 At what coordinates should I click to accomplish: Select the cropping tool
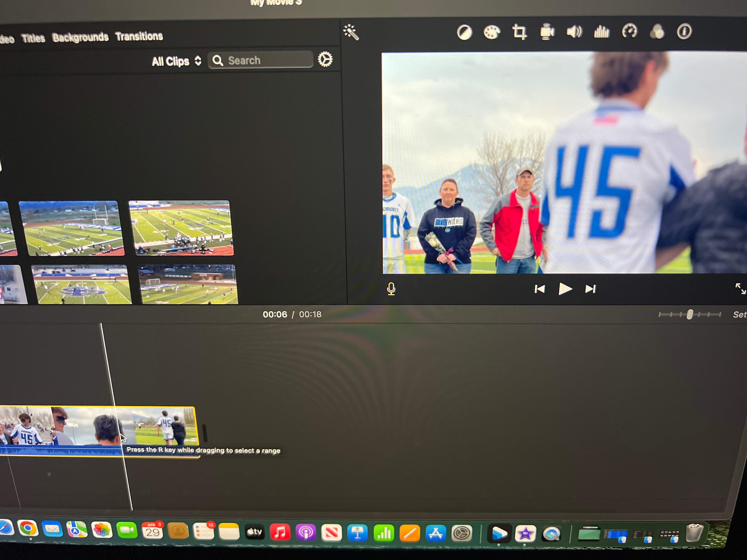[x=519, y=32]
